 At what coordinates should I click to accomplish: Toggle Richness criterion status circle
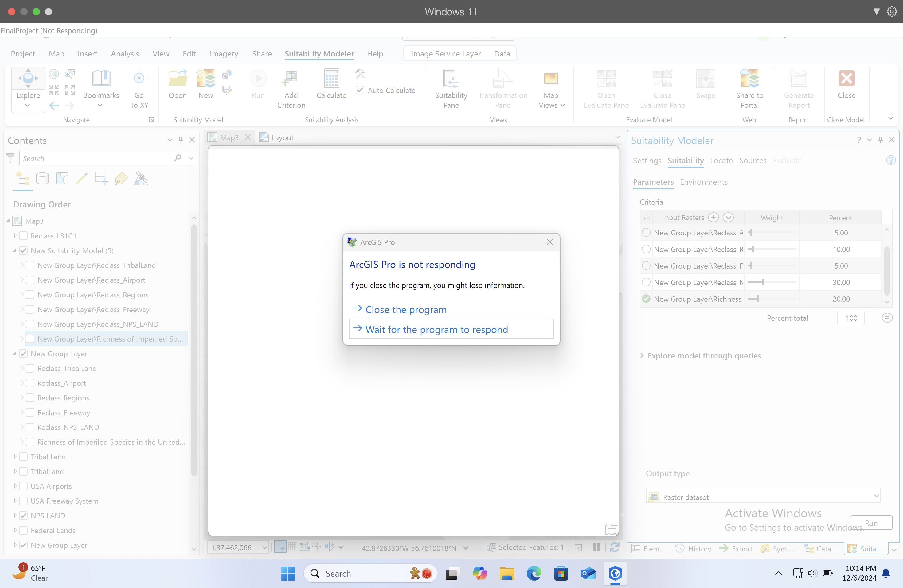tap(646, 299)
